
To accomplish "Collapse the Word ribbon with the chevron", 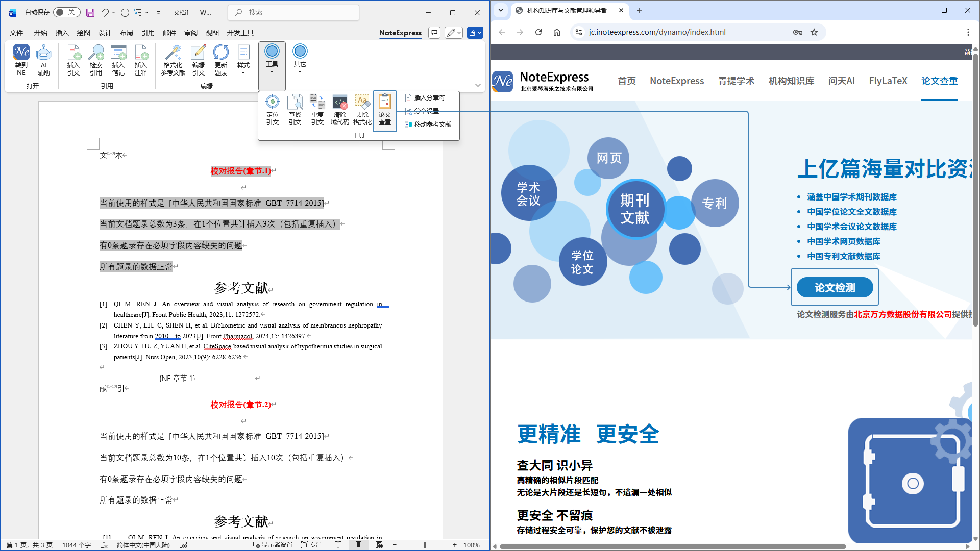I will (478, 85).
